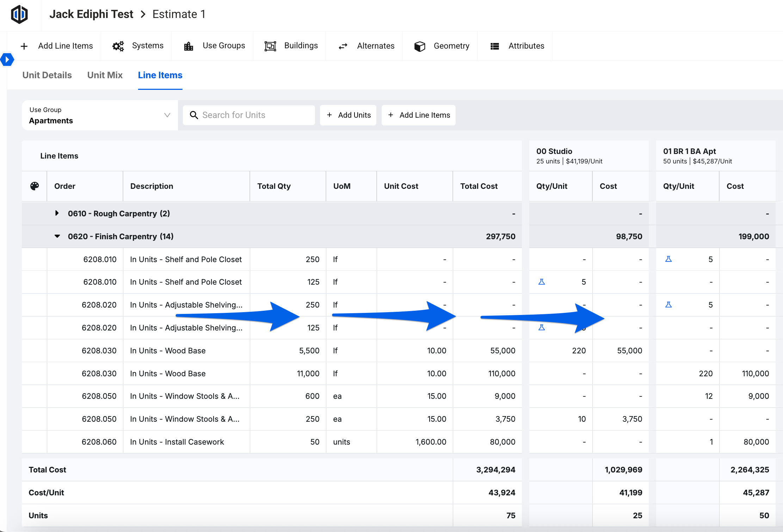Click the Ediphi hexagon logo icon
Viewport: 783px width, 532px height.
(19, 14)
